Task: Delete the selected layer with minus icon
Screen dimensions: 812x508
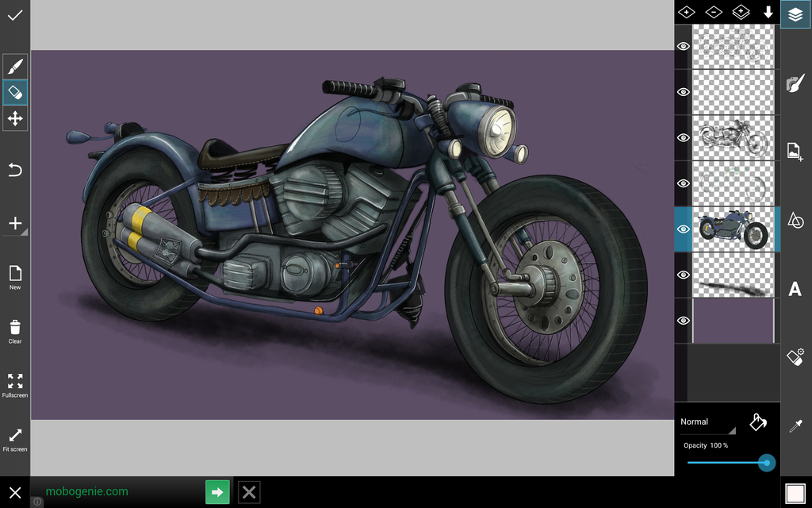Action: tap(714, 12)
